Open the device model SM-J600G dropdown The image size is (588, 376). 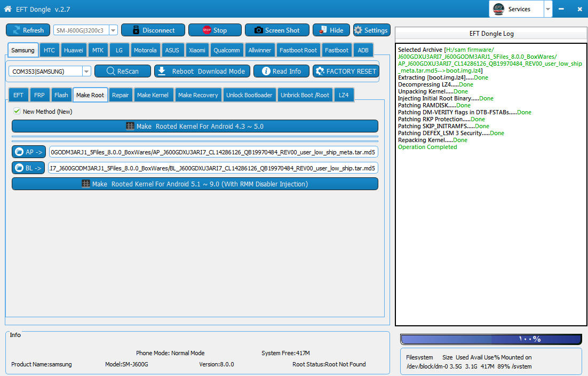(x=113, y=30)
